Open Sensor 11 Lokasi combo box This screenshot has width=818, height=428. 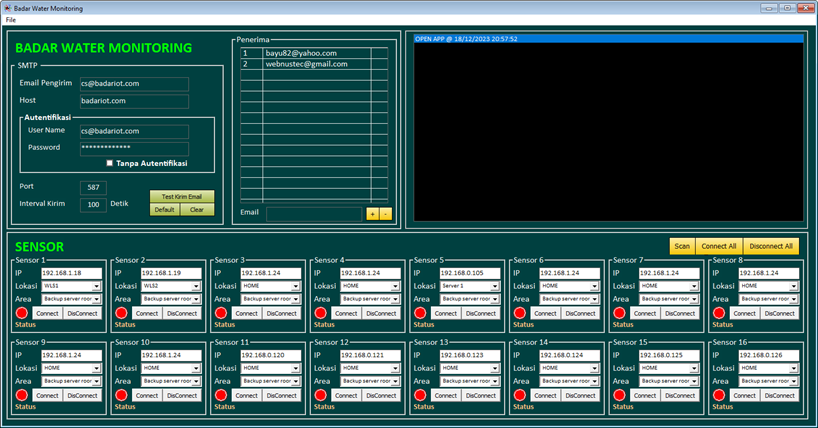(x=296, y=368)
